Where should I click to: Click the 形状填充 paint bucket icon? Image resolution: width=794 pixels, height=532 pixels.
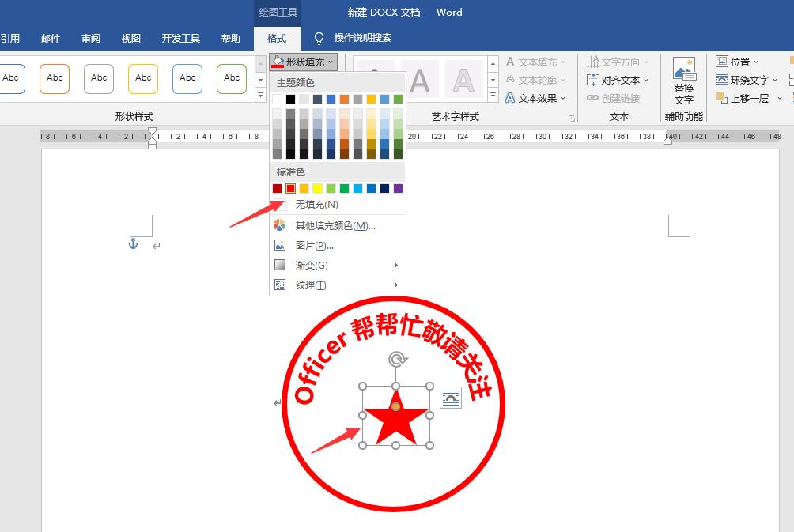pos(278,61)
